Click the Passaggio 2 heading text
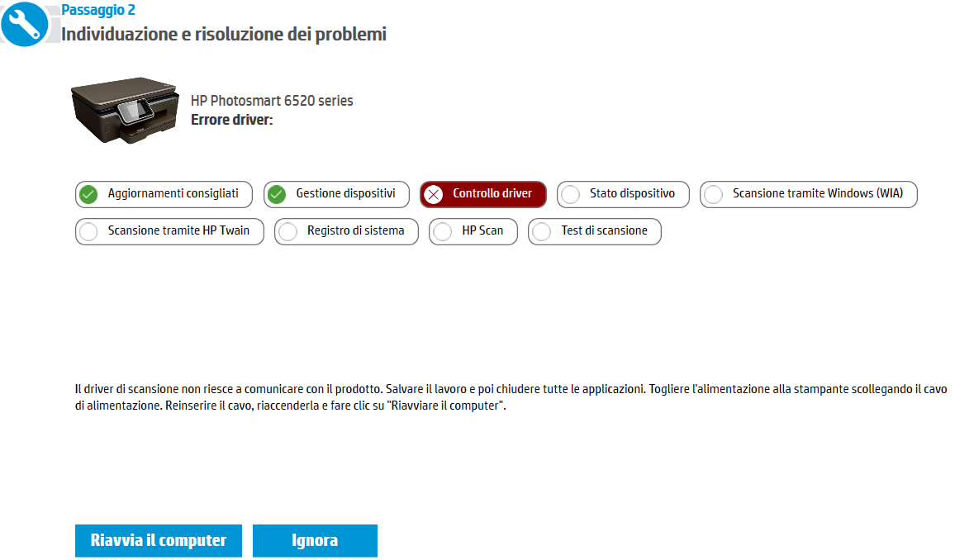 (x=98, y=11)
